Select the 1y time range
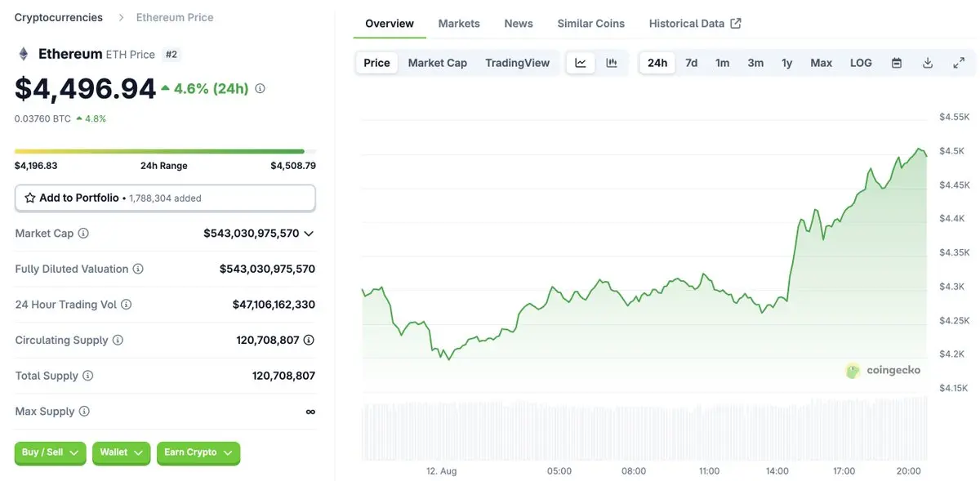Screen dimensions: 980x481 click(x=787, y=63)
